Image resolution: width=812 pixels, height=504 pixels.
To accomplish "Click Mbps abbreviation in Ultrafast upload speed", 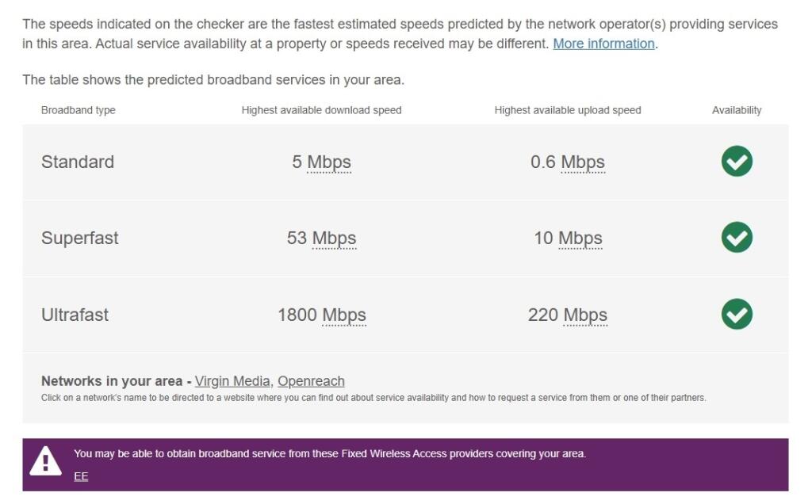I will [x=585, y=315].
